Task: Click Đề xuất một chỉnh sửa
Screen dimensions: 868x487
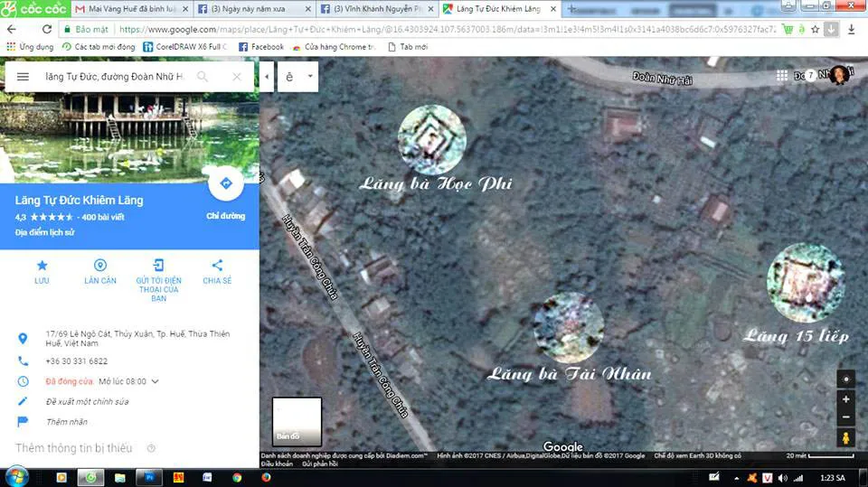Action: (x=87, y=401)
